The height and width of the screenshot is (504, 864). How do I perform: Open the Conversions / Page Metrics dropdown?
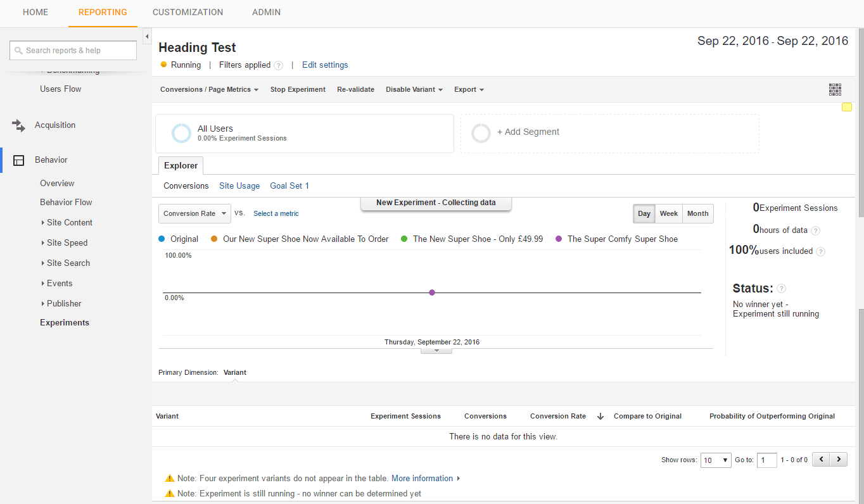point(208,89)
